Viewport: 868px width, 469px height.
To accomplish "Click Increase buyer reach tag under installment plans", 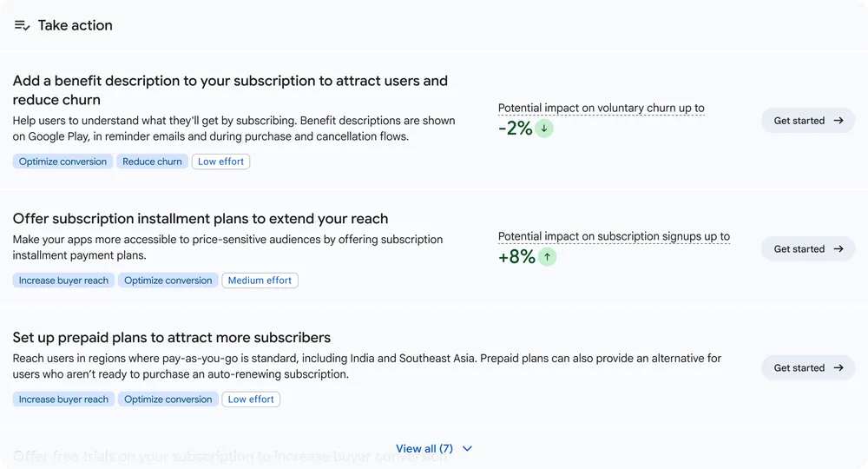I will [63, 281].
